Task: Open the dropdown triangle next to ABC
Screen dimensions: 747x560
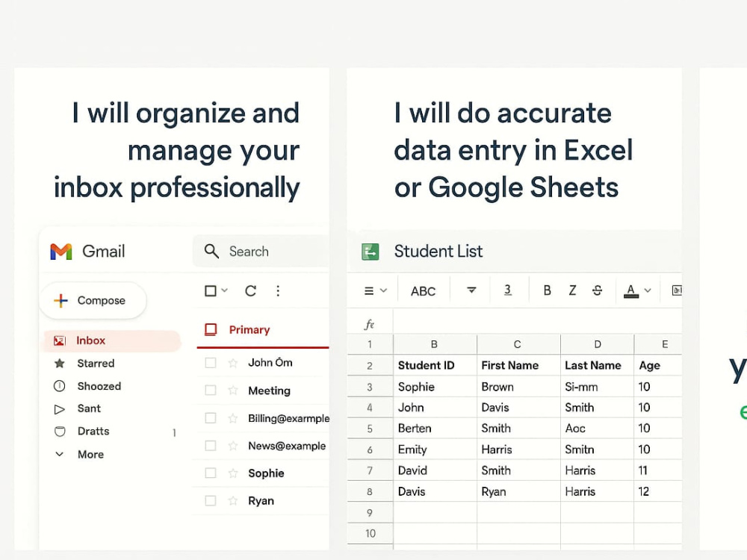Action: (471, 290)
